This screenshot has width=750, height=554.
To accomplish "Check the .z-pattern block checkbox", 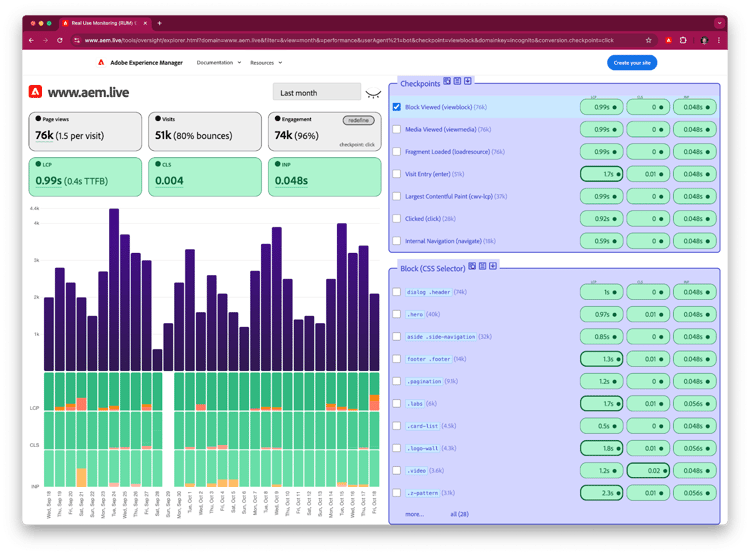I will [x=397, y=493].
